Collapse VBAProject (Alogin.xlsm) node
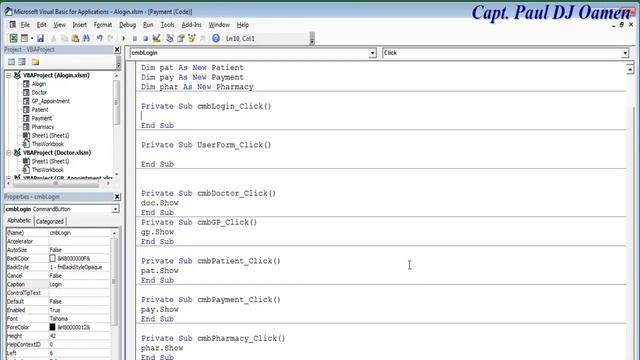The height and width of the screenshot is (360, 640). click(9, 75)
